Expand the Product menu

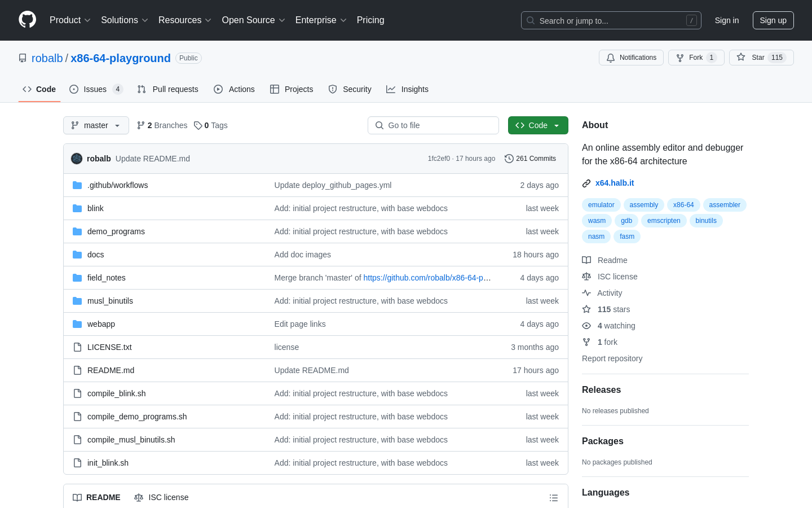(x=70, y=20)
